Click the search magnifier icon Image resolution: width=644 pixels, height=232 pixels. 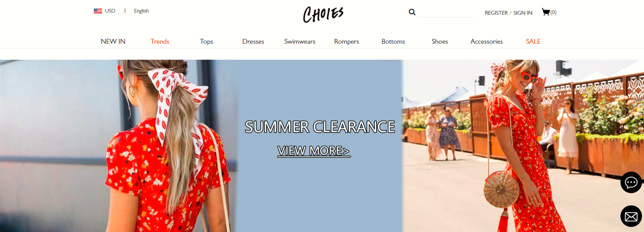412,12
